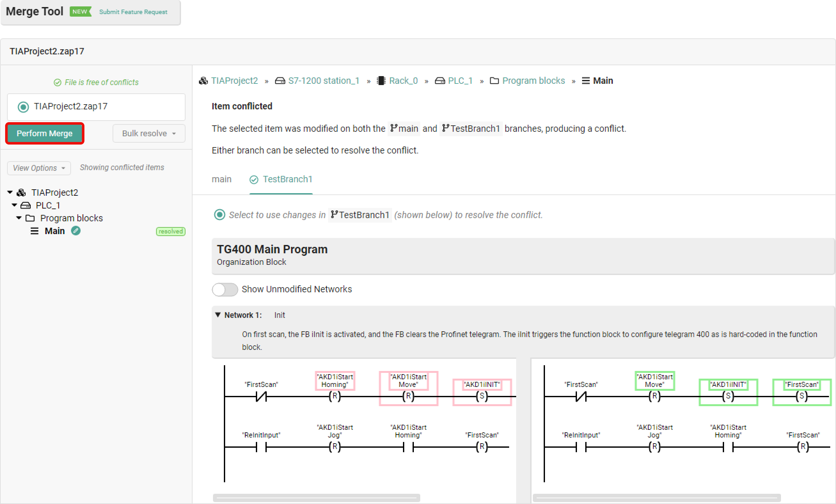This screenshot has height=504, width=836.
Task: Click the left ladder diagram horizontal scrollbar
Action: coord(316,498)
